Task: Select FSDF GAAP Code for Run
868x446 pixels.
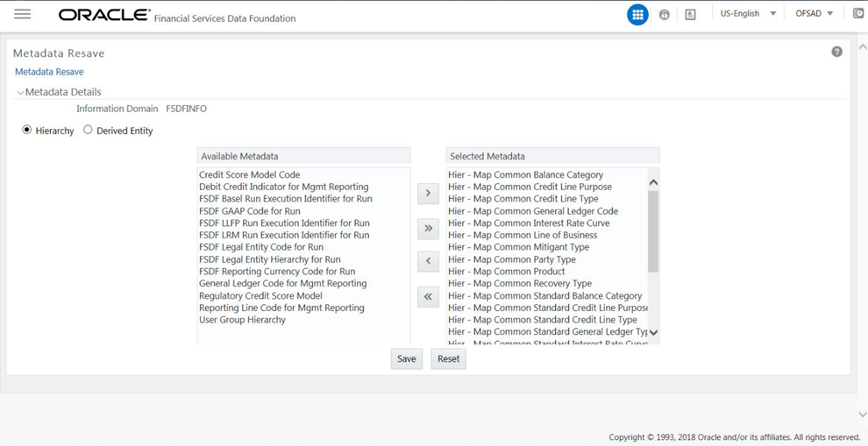Action: coord(250,211)
